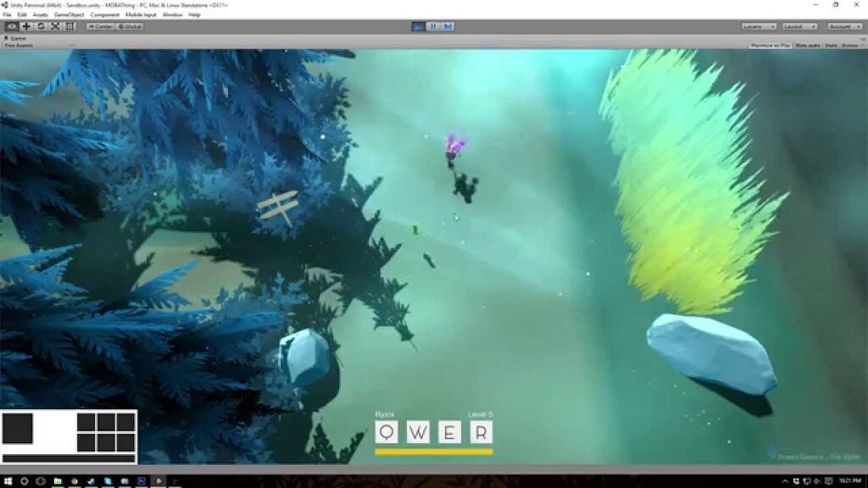
Task: Toggle Maximize on Play for the Game view
Action: [770, 44]
